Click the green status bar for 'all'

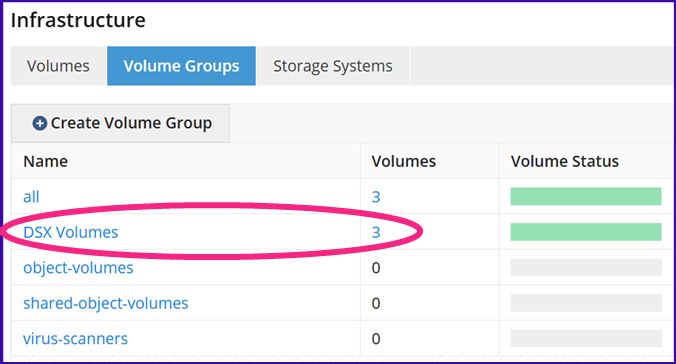click(x=586, y=197)
